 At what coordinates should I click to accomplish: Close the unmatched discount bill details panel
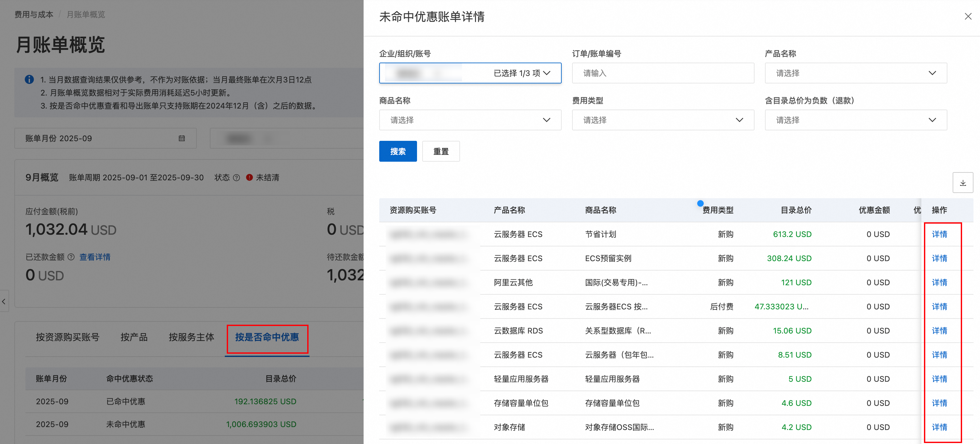(968, 16)
